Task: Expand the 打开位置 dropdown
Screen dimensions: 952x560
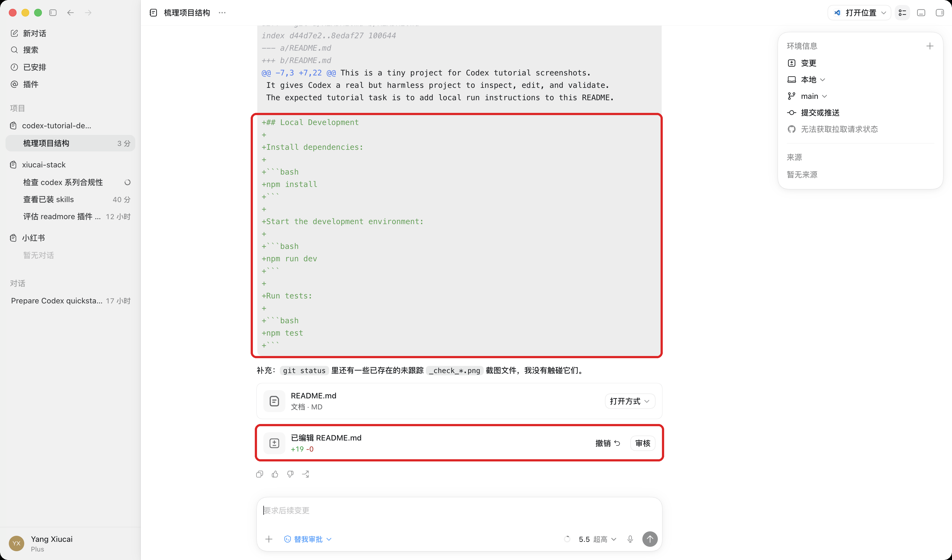Action: pos(859,13)
